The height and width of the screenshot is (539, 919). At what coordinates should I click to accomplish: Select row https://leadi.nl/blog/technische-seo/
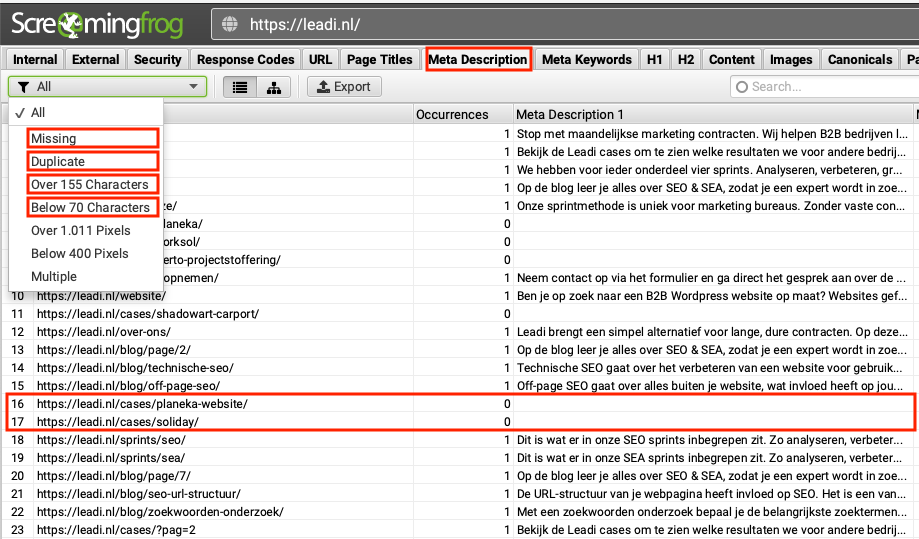tap(457, 368)
